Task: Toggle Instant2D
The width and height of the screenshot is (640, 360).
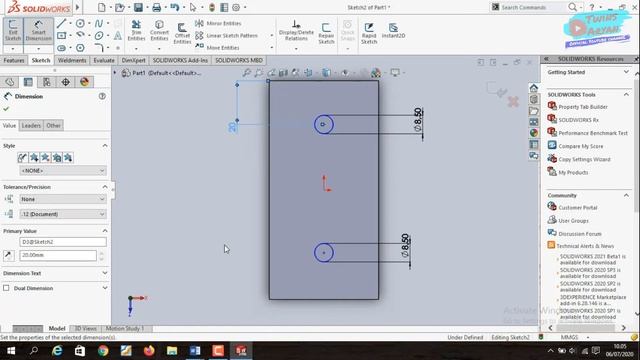Action: tap(393, 31)
